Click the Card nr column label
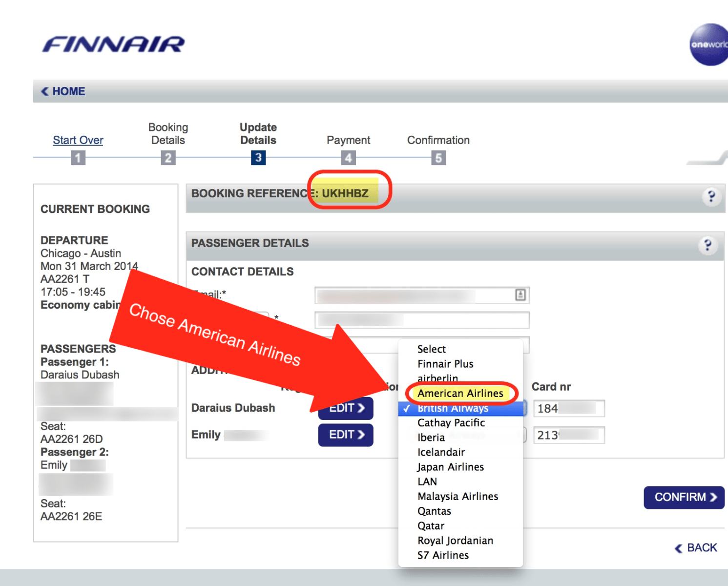This screenshot has height=586, width=728. [551, 387]
